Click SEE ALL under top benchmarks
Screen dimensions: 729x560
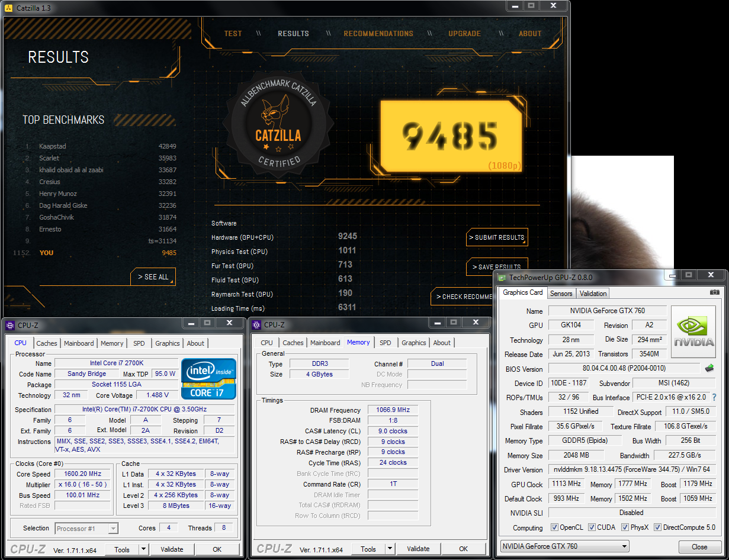coord(153,276)
